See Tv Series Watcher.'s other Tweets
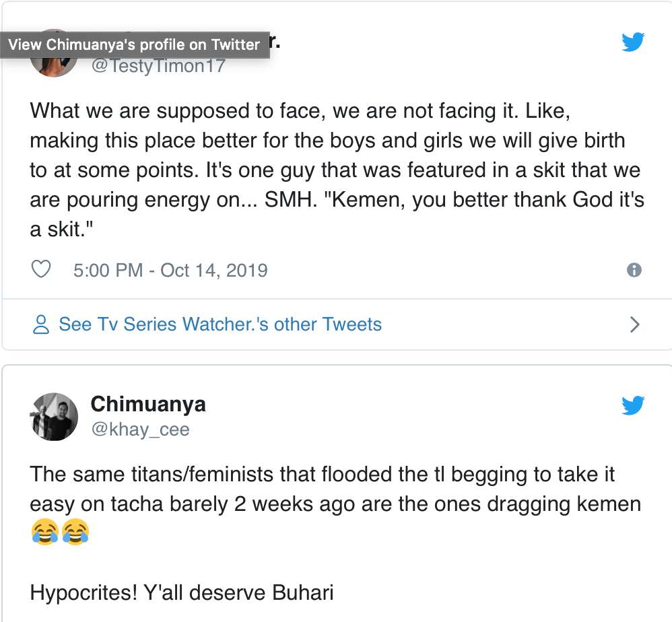The height and width of the screenshot is (622, 672). pos(220,324)
